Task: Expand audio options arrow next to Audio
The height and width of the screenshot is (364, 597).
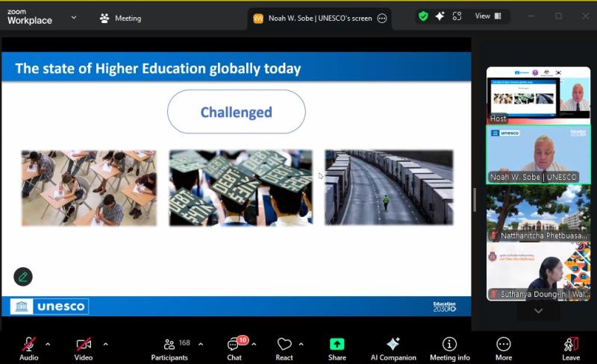Action: (48, 344)
